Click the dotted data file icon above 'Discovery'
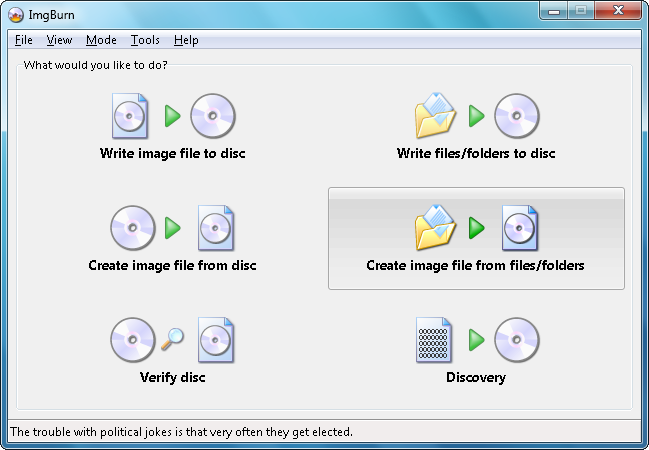 433,340
